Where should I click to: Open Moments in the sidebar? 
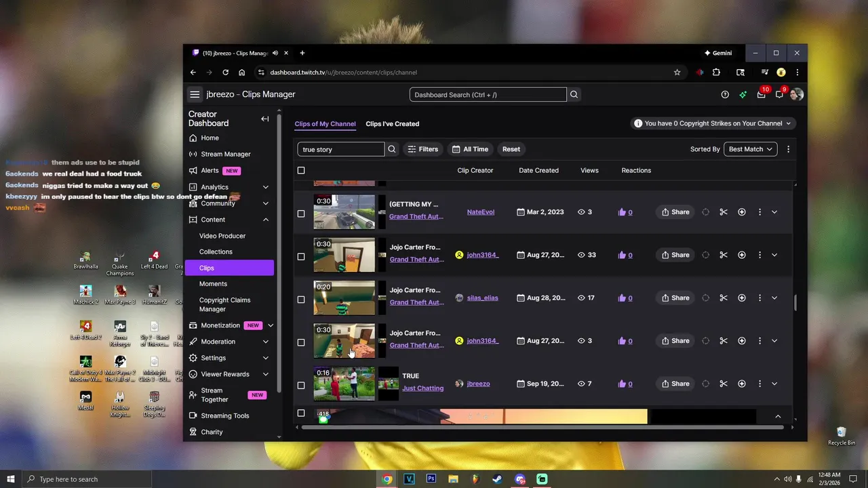[213, 284]
